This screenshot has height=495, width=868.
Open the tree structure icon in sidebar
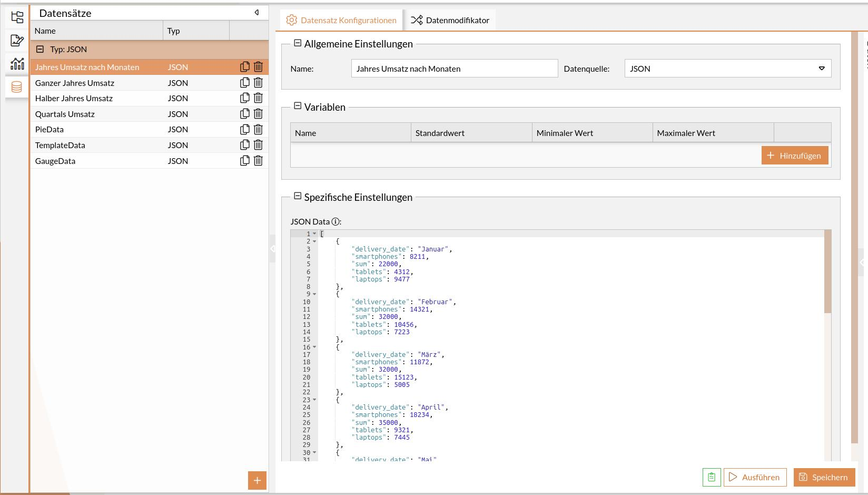coord(17,17)
